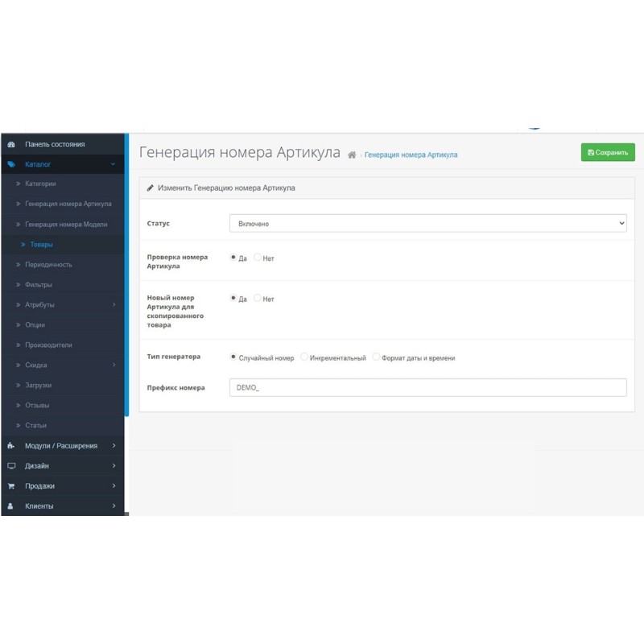
Task: Choose Инкрементальный generator type
Action: (302, 357)
